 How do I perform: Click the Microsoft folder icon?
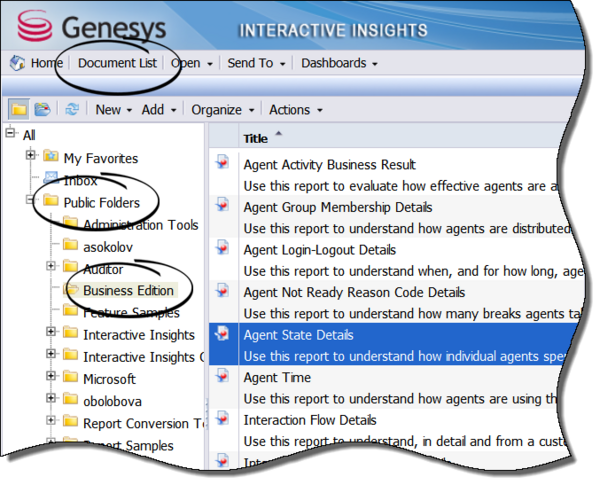click(70, 377)
